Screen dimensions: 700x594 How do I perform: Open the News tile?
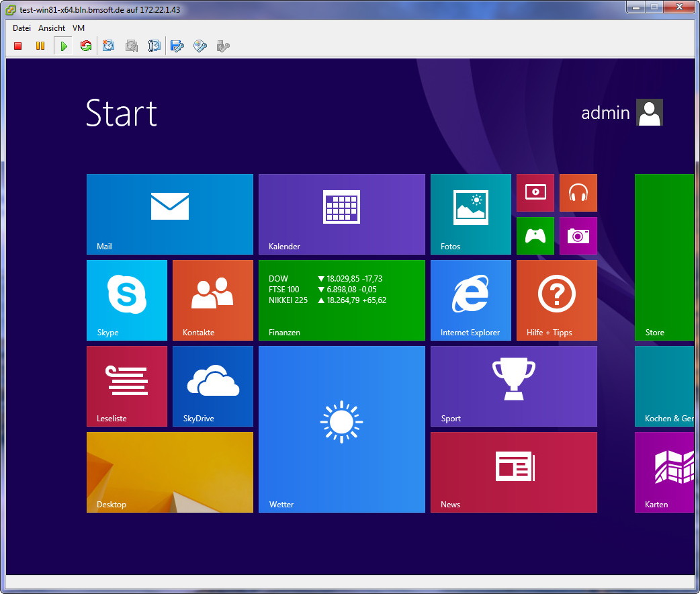pyautogui.click(x=514, y=472)
